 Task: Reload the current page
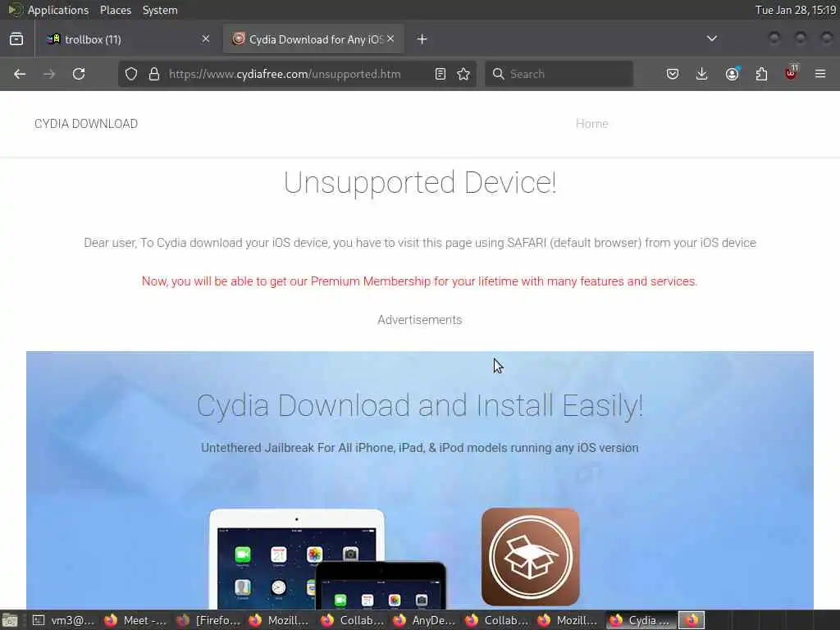(79, 74)
